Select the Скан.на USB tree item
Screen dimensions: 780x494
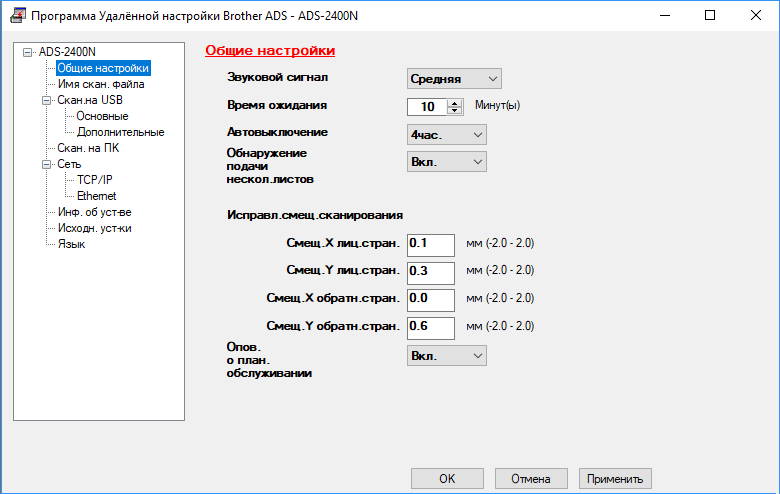point(90,100)
